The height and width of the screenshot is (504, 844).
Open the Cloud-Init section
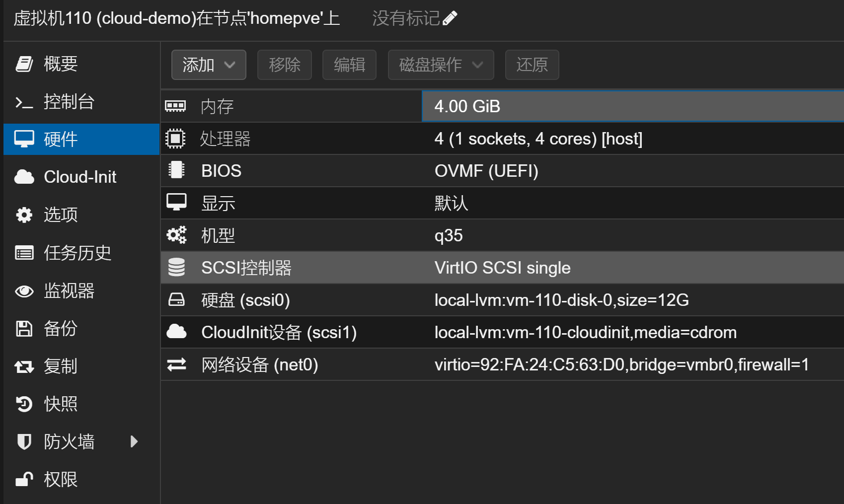80,177
